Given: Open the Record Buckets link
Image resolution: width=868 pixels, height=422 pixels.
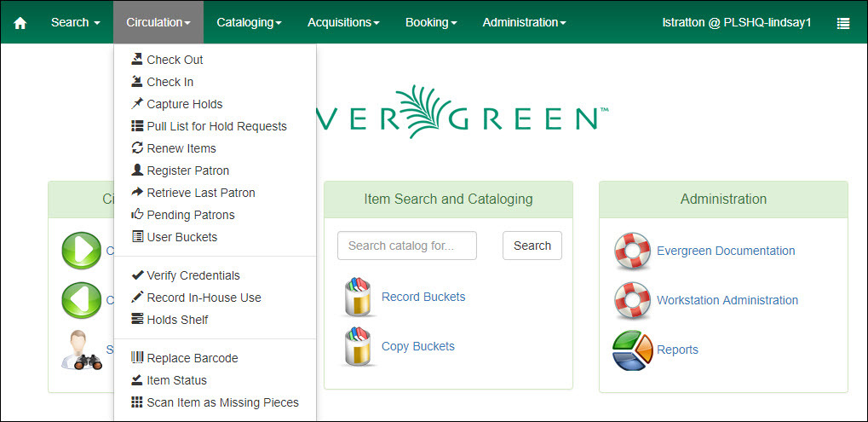Looking at the screenshot, I should [423, 297].
